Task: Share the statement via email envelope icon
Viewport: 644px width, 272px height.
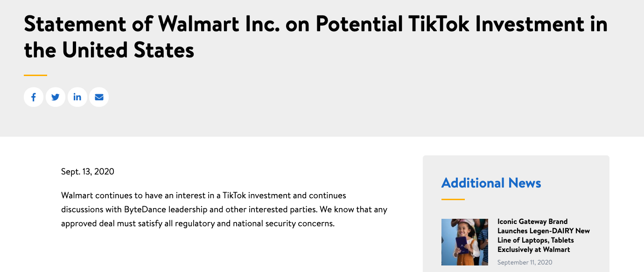Action: tap(99, 97)
